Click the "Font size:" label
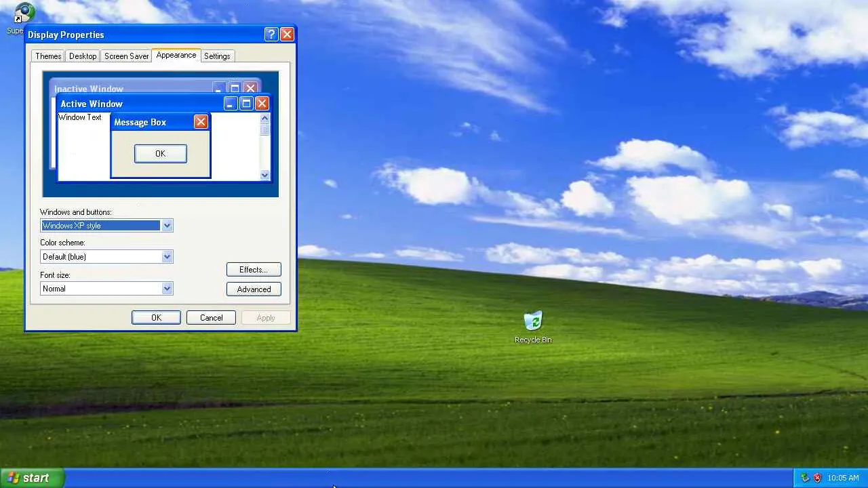Viewport: 868px width, 488px height. point(55,275)
